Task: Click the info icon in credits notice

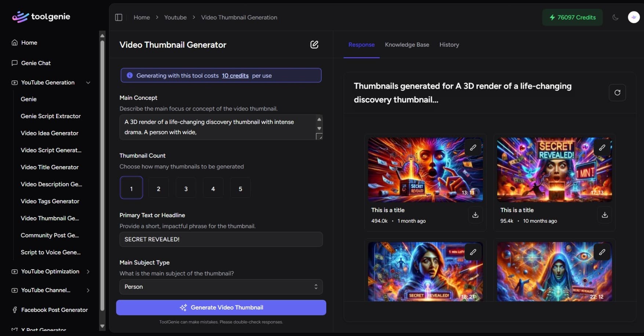Action: [x=130, y=75]
